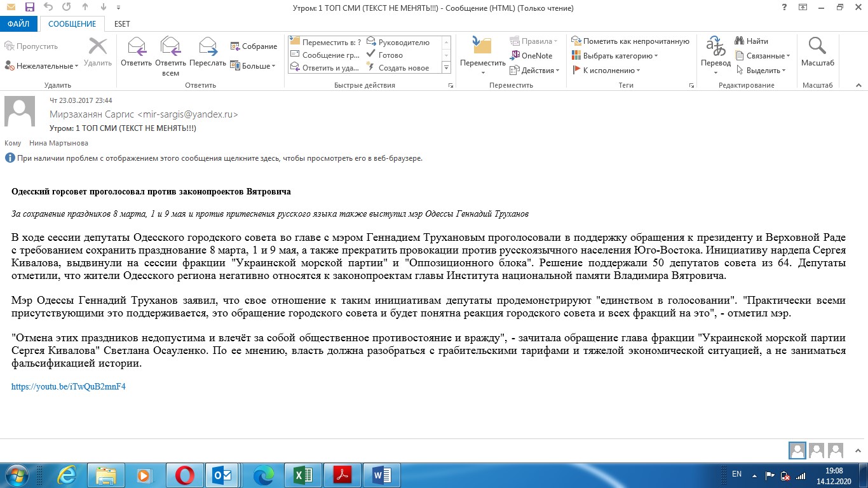Open the Теги dialog launcher

692,85
